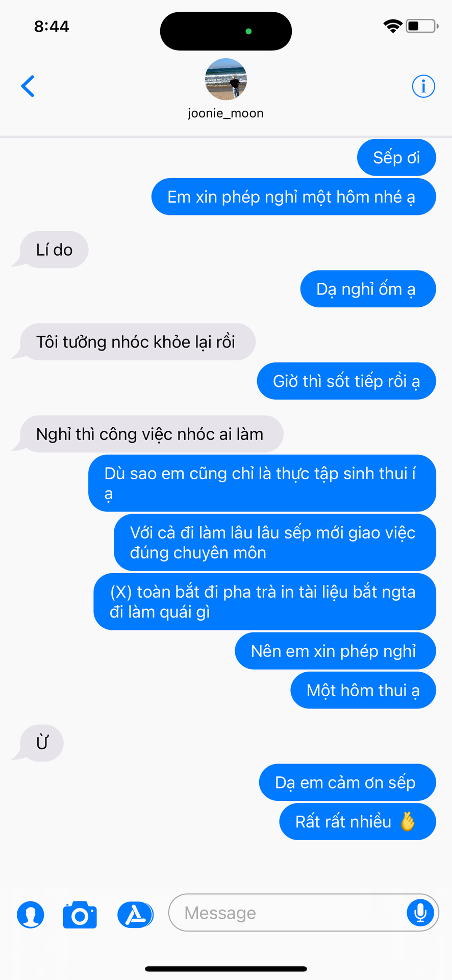The image size is (452, 980).
Task: Select the "Sếp ơi" message bubble
Action: pos(396,158)
